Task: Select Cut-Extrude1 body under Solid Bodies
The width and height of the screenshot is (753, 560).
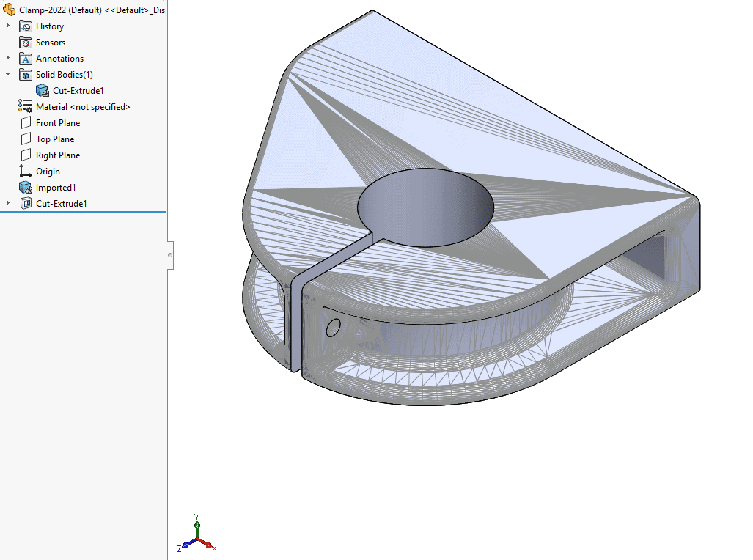Action: (x=78, y=91)
